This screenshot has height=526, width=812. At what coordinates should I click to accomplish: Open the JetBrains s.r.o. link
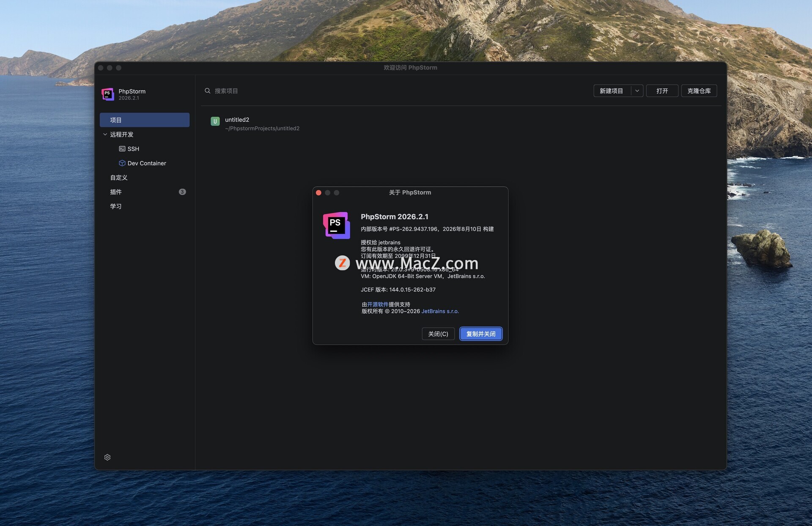(x=440, y=311)
